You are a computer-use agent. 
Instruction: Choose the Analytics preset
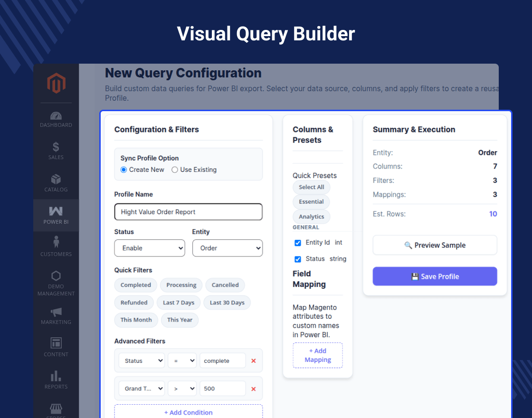pyautogui.click(x=312, y=217)
